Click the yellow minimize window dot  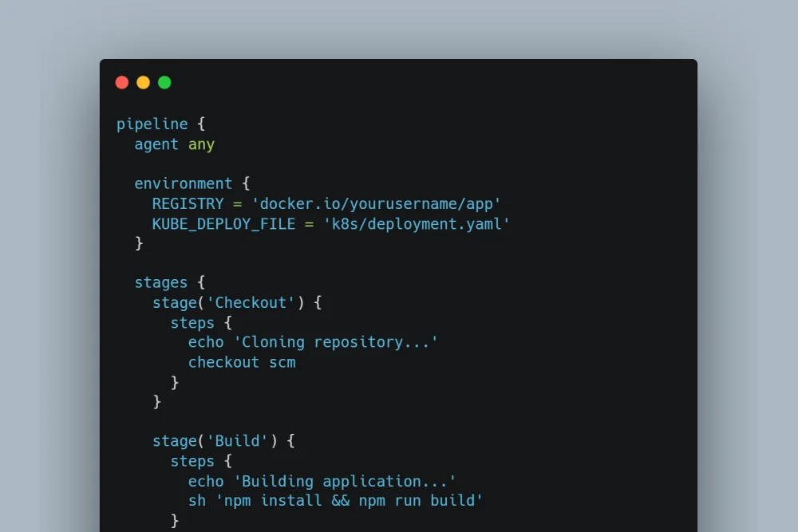click(x=143, y=82)
